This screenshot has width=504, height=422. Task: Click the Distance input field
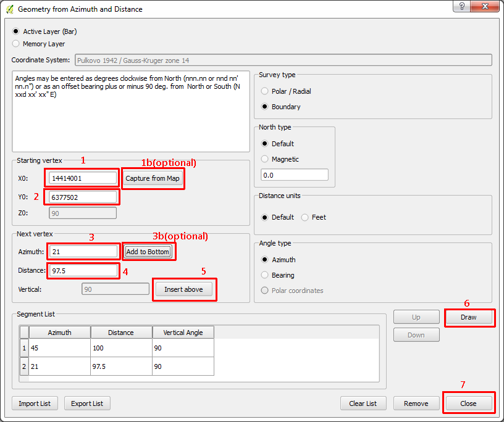(x=83, y=270)
